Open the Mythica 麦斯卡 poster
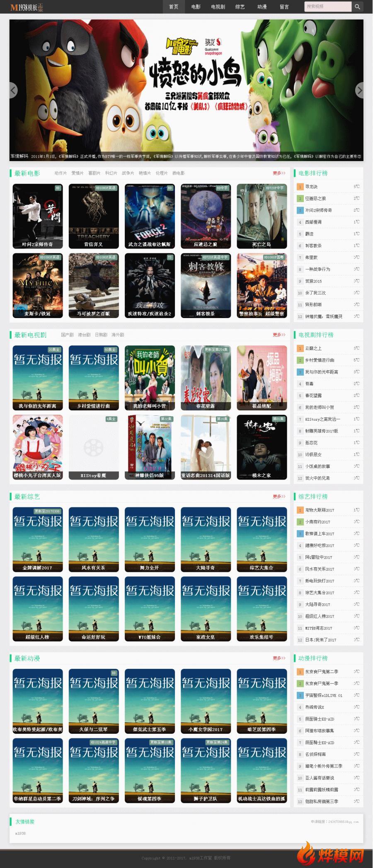The image size is (373, 868). click(x=38, y=286)
